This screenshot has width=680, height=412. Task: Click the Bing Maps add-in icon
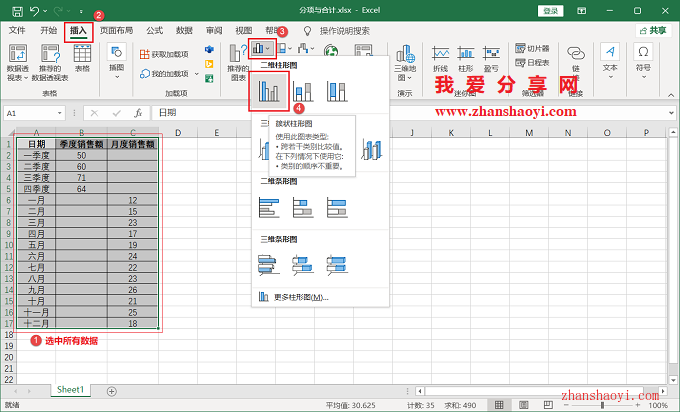(209, 64)
